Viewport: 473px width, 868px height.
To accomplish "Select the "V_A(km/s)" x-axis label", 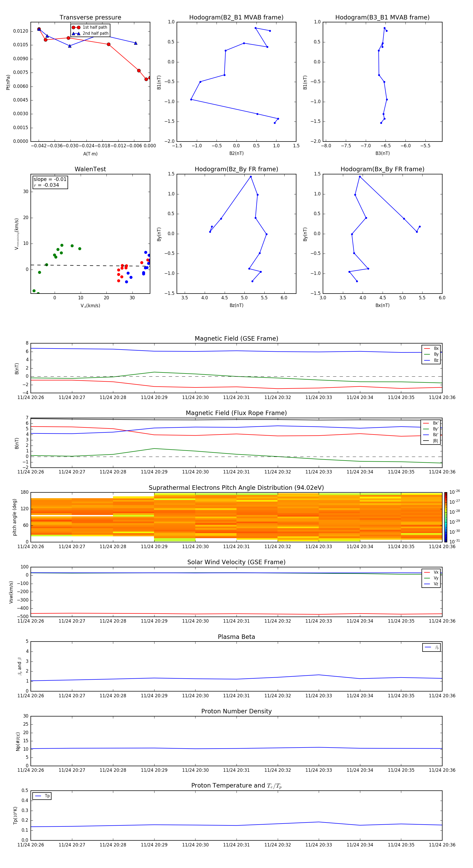I will (90, 306).
